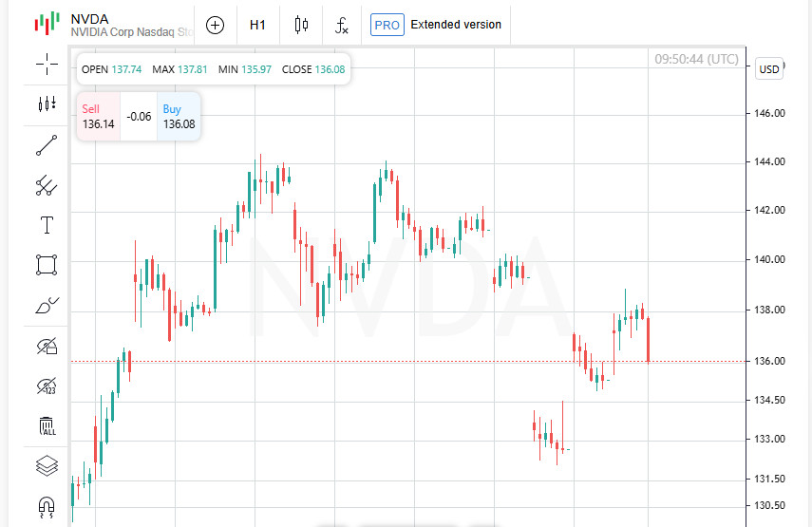Click the last red candlestick on chart

(x=649, y=340)
